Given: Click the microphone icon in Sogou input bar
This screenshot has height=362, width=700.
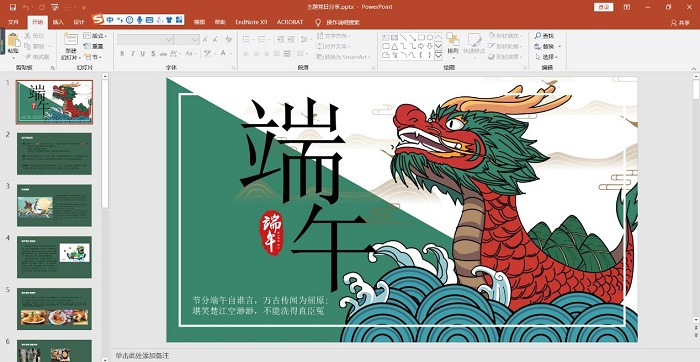Looking at the screenshot, I should (x=139, y=20).
